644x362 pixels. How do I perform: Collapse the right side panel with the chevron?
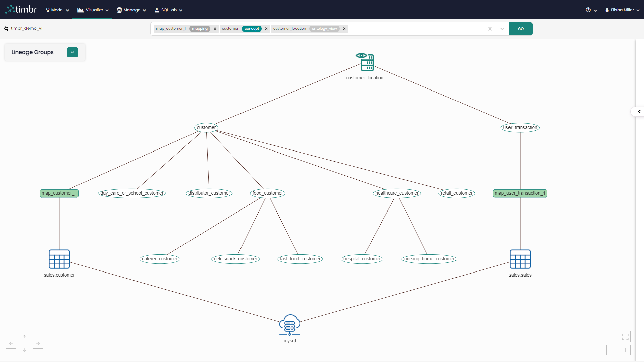[639, 111]
